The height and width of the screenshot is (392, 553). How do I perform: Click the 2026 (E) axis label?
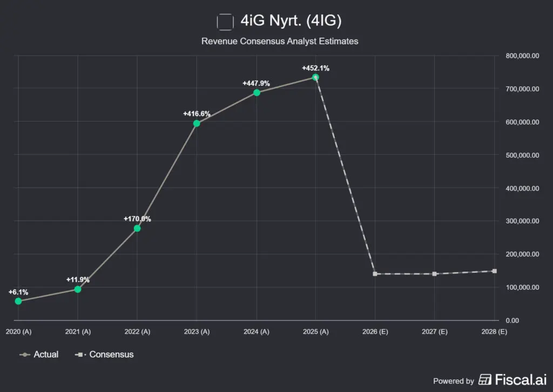(375, 332)
